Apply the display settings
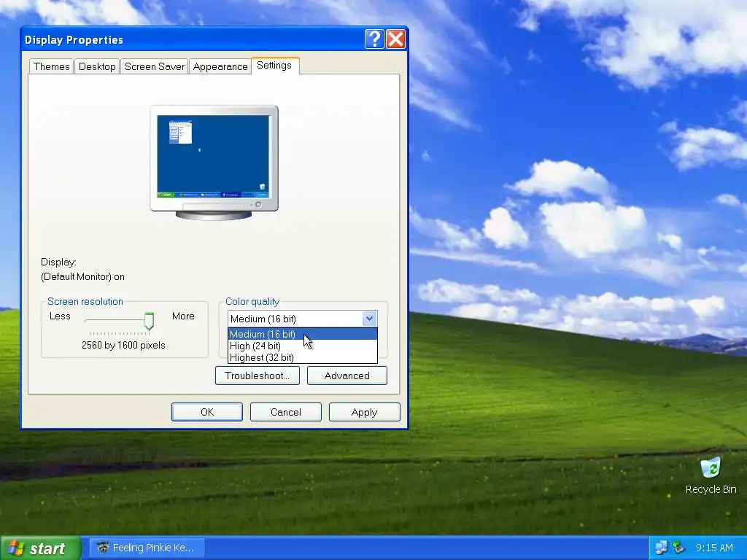747x560 pixels. (365, 412)
